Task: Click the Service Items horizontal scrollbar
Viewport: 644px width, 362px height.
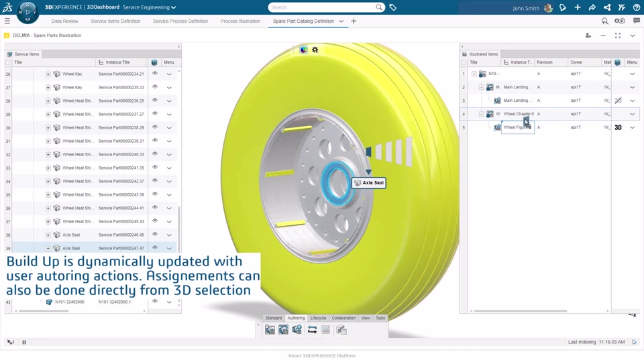Action: 44,310
